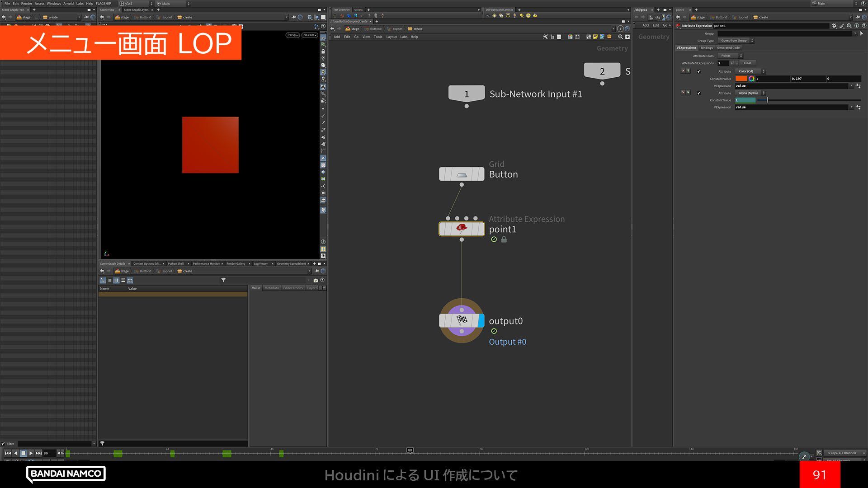868x488 pixels.
Task: Disable the Color (Cd) expression checkbox
Action: tap(699, 71)
